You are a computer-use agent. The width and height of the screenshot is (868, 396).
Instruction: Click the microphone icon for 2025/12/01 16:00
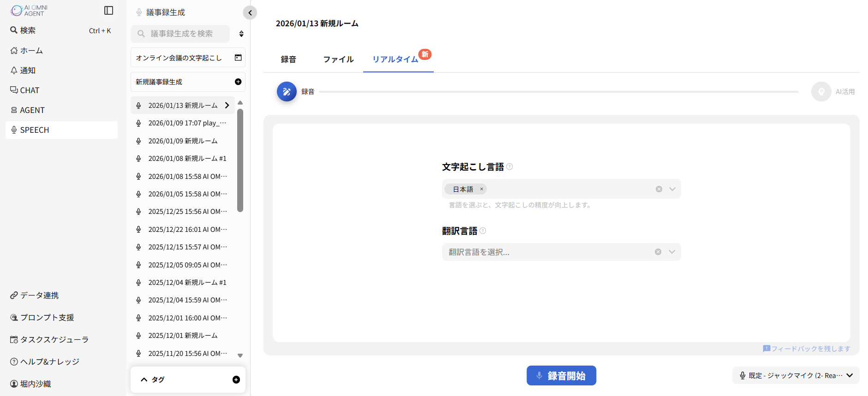[x=138, y=318]
